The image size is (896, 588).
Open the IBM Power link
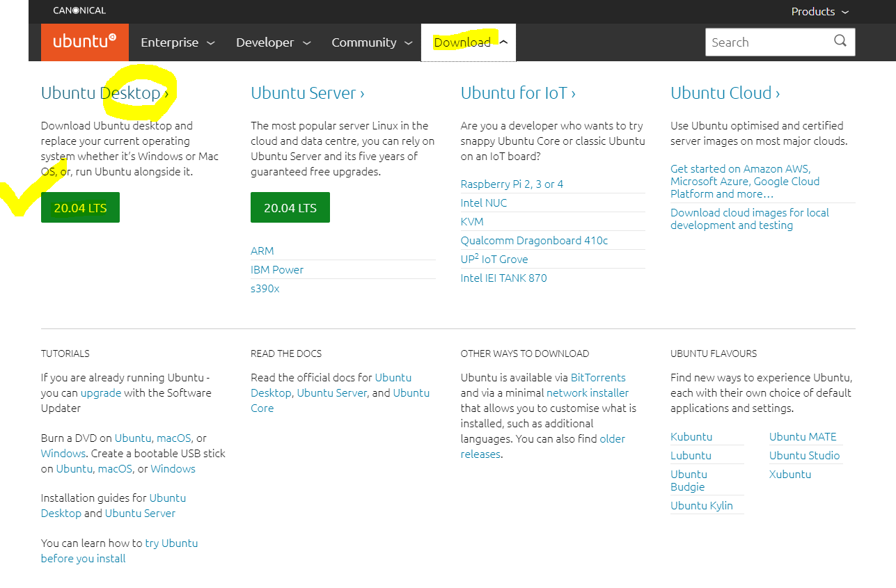coord(277,269)
